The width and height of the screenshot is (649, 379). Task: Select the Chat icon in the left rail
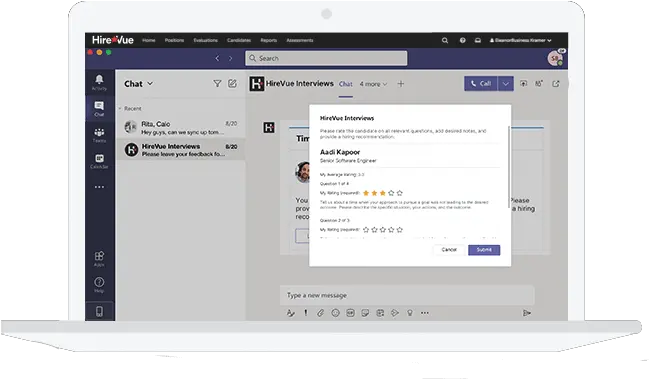click(x=99, y=108)
